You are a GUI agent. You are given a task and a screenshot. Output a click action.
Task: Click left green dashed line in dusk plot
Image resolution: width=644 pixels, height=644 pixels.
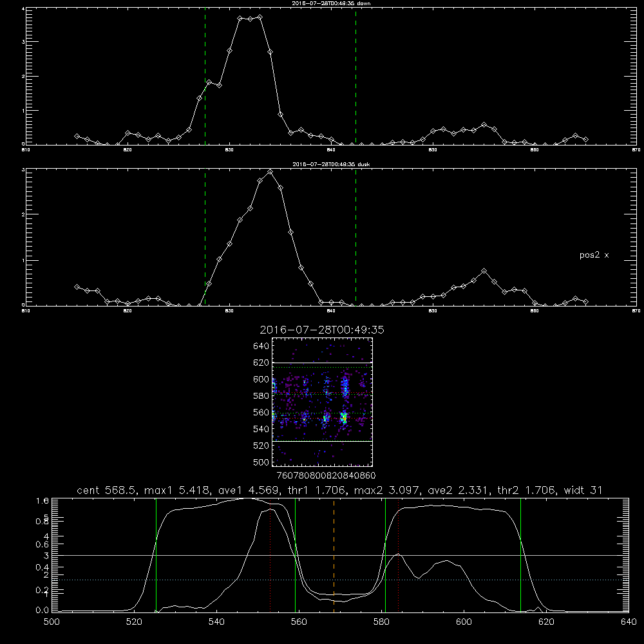205,238
